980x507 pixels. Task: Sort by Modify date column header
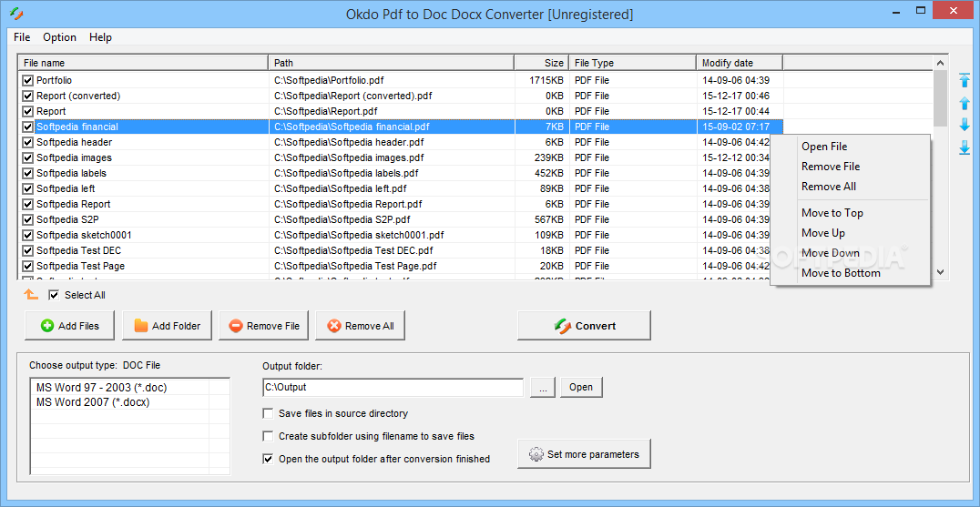(x=740, y=63)
